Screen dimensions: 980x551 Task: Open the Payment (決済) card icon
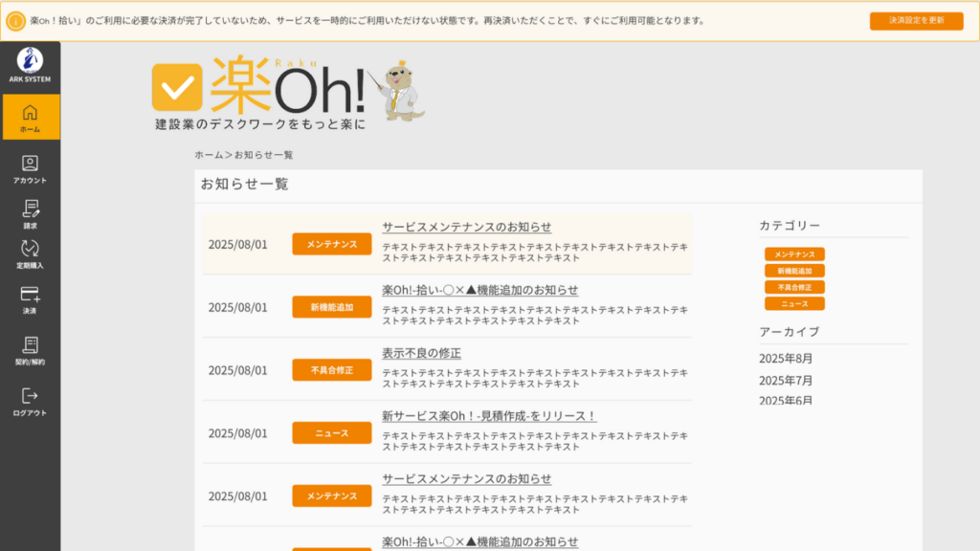point(30,296)
